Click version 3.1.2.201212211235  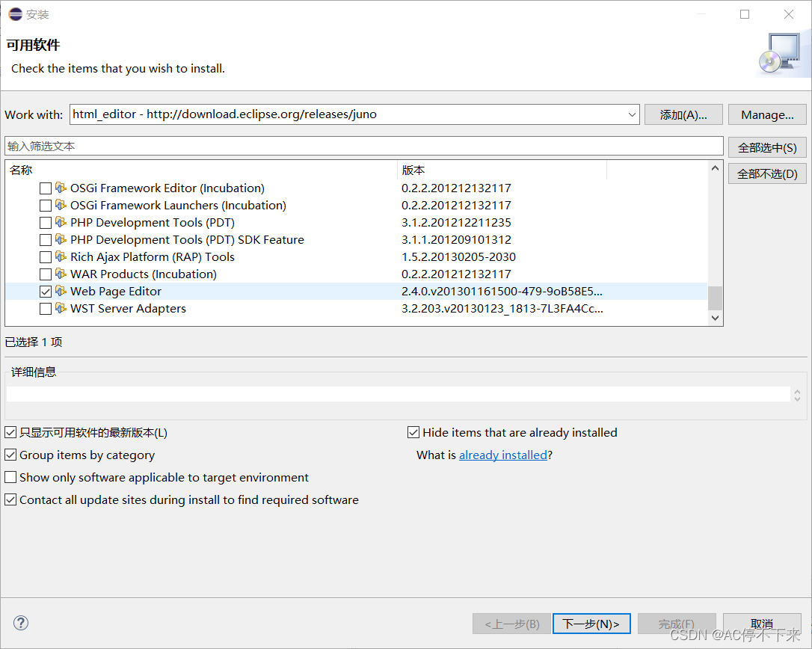coord(456,222)
